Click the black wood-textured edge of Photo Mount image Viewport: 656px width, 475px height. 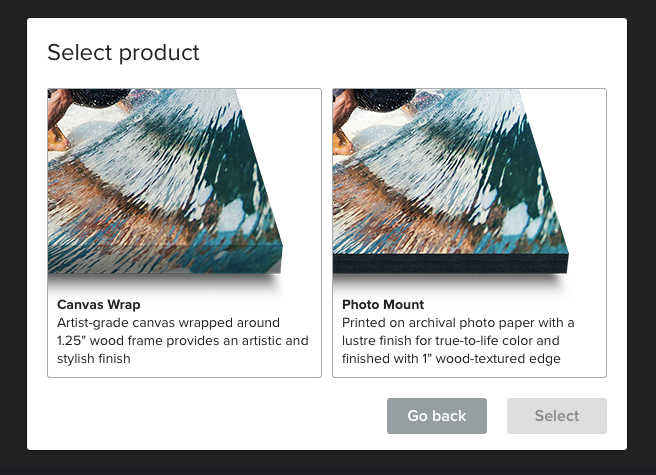coord(450,264)
